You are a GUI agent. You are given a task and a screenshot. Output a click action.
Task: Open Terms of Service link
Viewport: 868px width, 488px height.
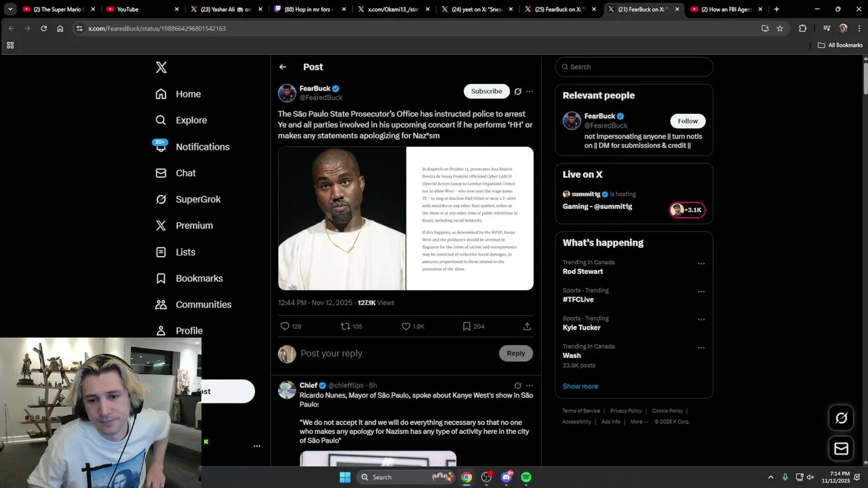point(581,411)
